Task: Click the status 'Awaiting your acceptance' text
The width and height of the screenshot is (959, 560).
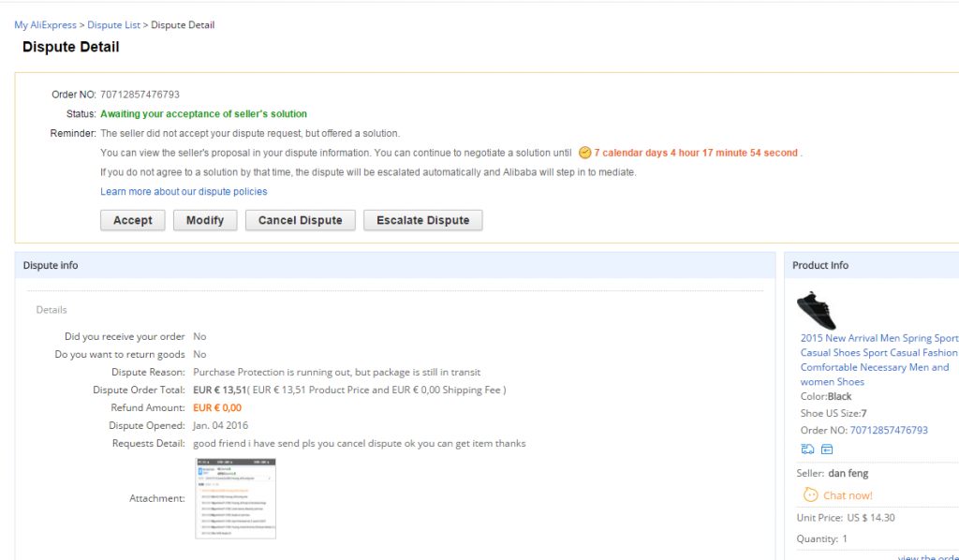Action: pos(203,113)
